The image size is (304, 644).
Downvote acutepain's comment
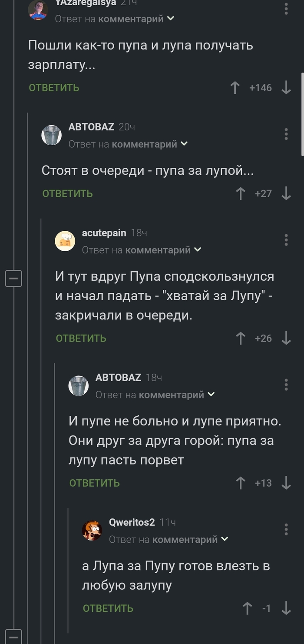pyautogui.click(x=286, y=338)
